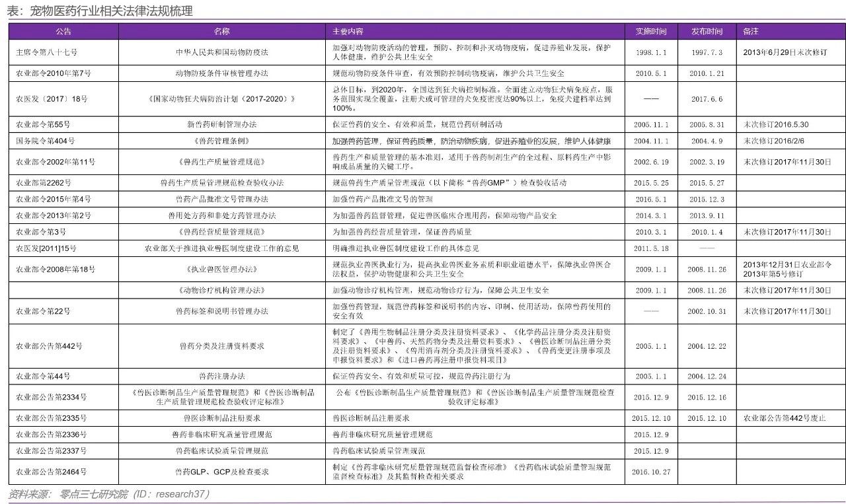Click the 主要内容 column header

(348, 32)
